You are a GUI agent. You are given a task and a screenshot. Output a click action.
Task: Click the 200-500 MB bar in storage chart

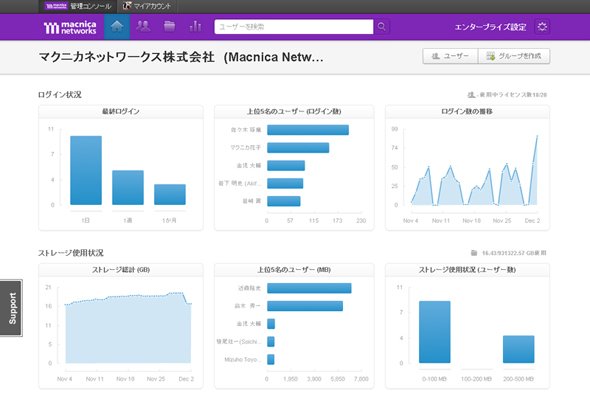[x=519, y=349]
